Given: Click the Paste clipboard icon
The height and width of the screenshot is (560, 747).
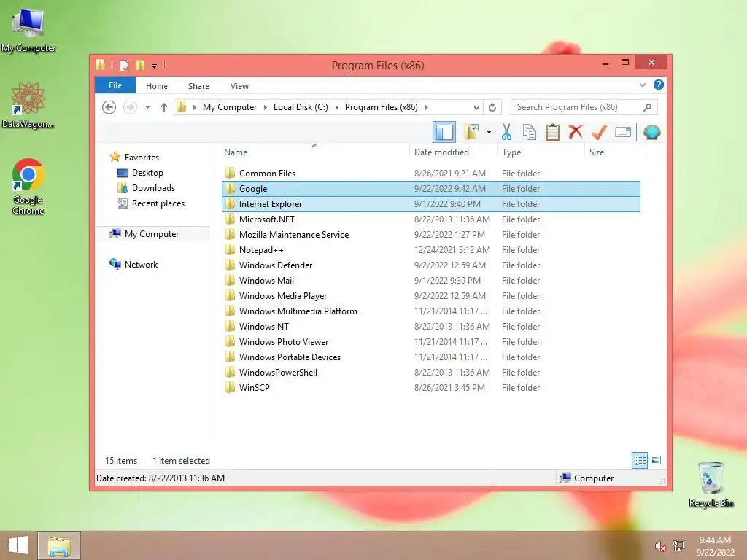Looking at the screenshot, I should 553,132.
